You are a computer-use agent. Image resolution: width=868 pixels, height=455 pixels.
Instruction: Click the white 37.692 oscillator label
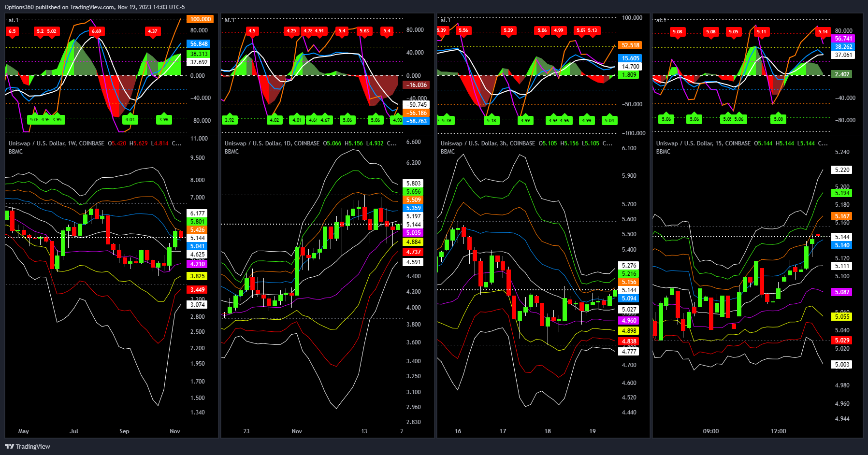[x=199, y=62]
